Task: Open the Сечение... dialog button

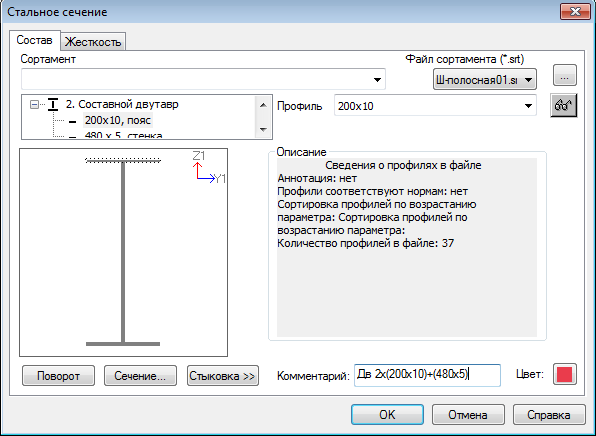Action: coord(140,376)
